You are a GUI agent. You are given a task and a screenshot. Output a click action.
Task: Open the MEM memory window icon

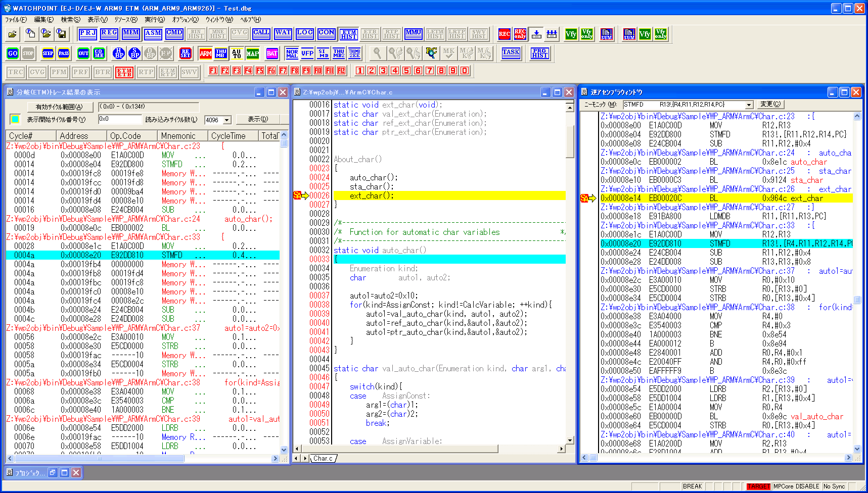tap(131, 34)
